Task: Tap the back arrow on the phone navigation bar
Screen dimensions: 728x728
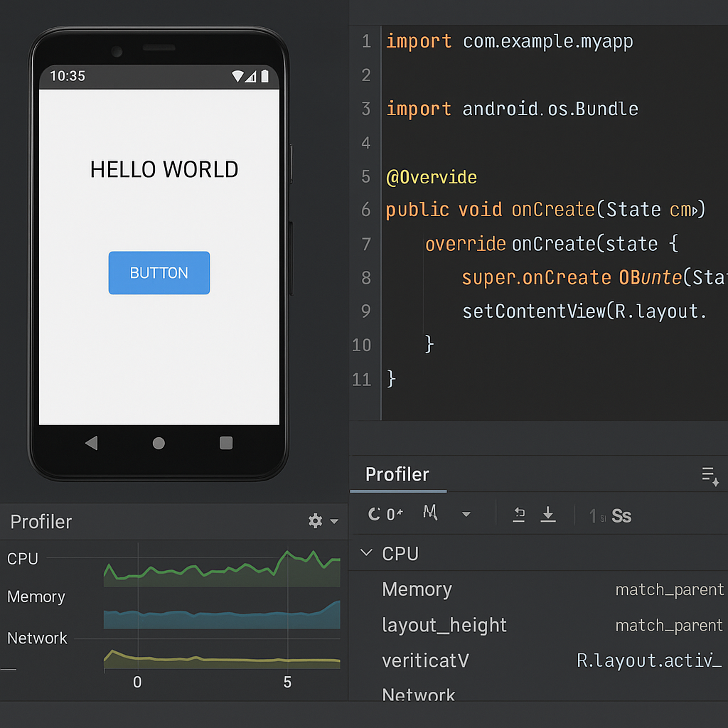Action: [x=91, y=442]
